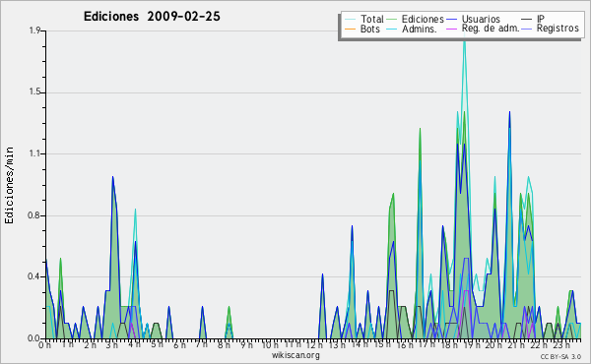Click the Total legend color line
This screenshot has width=591, height=364.
click(350, 20)
